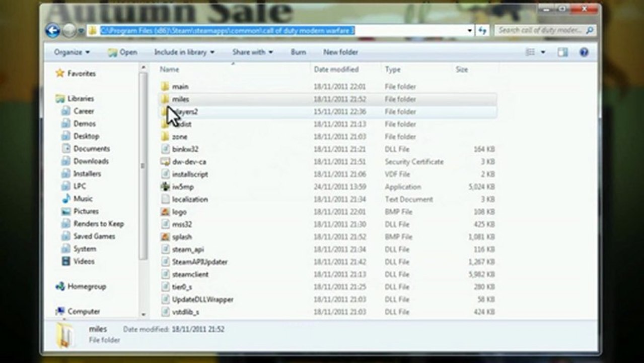
Task: Click the search magnifier icon
Action: click(x=590, y=30)
